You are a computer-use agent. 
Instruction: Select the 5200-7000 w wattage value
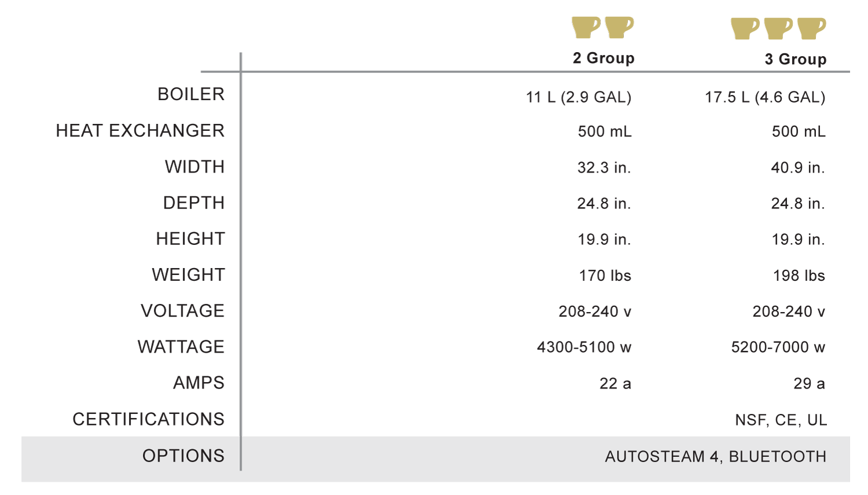click(778, 347)
